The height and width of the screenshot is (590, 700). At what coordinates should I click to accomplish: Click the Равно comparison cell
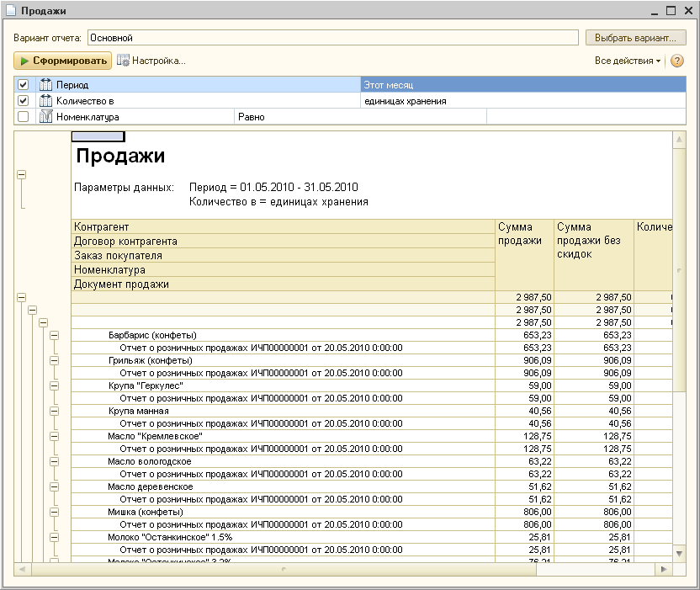(x=360, y=117)
